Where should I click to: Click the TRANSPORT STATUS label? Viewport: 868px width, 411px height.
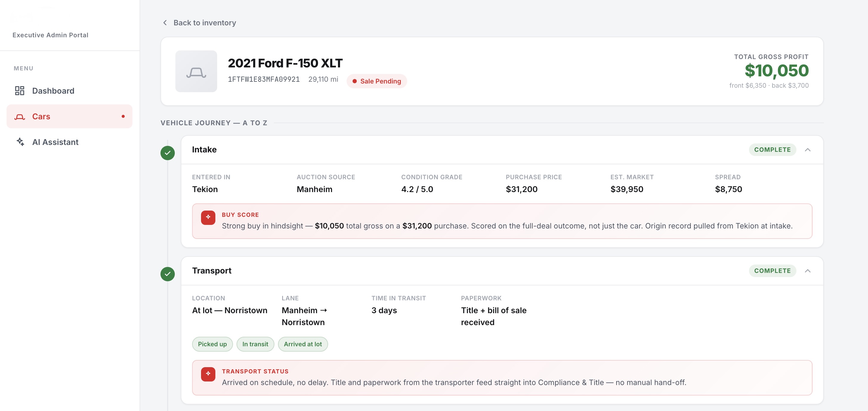click(x=255, y=371)
